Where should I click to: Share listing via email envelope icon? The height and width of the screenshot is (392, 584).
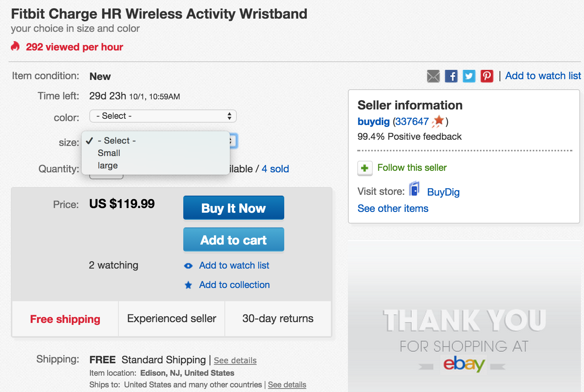pos(433,76)
